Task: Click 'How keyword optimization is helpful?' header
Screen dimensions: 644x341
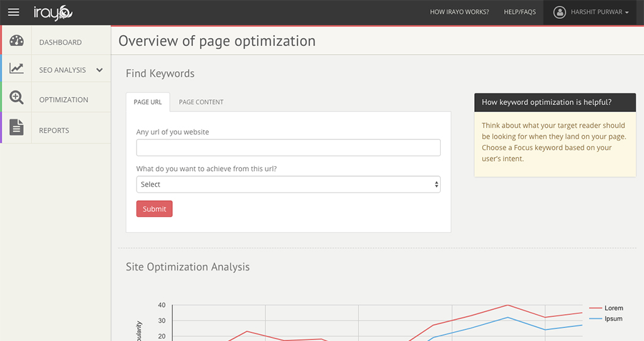Action: click(555, 103)
